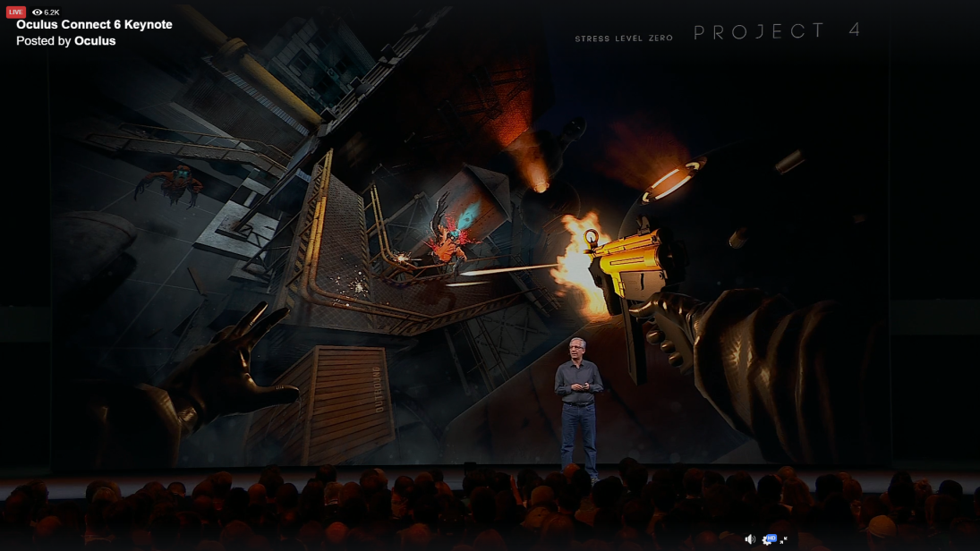980x551 pixels.
Task: Exit fullscreen using the collapse arrows icon
Action: pyautogui.click(x=784, y=539)
